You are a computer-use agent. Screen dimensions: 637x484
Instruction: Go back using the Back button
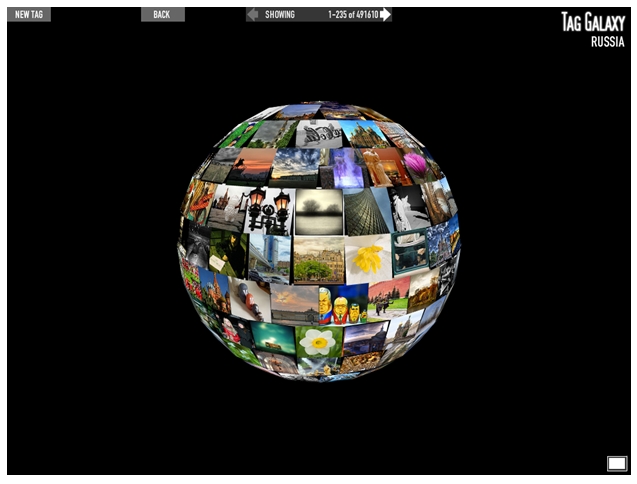click(x=162, y=15)
